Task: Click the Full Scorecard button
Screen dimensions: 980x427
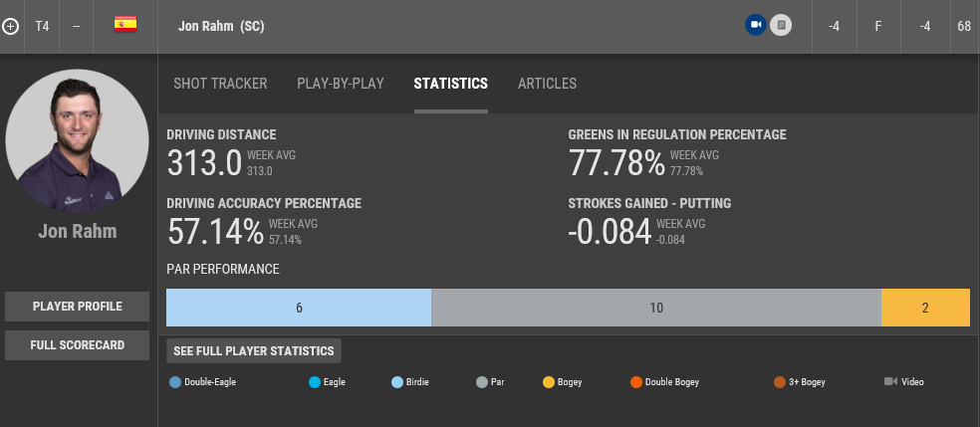Action: tap(77, 345)
